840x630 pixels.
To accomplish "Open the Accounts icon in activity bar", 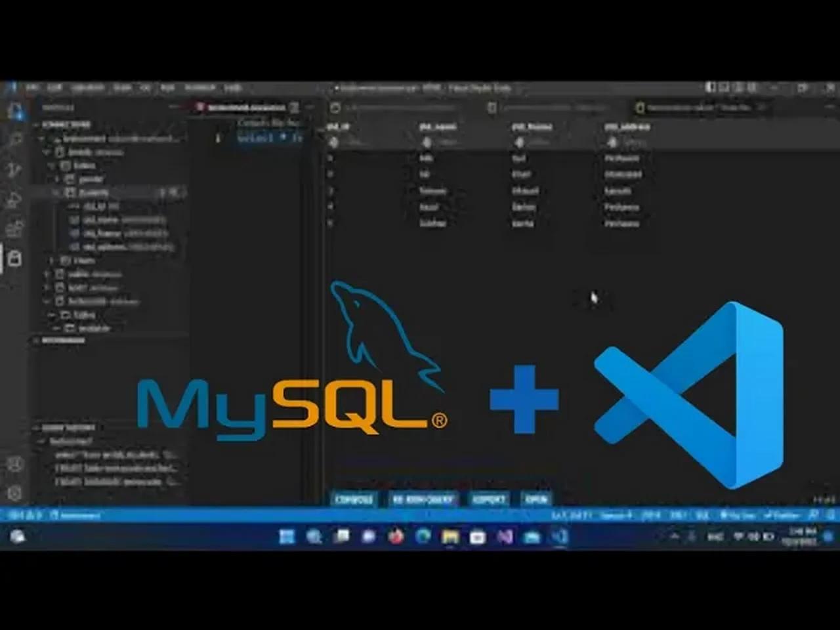I will pos(15,464).
